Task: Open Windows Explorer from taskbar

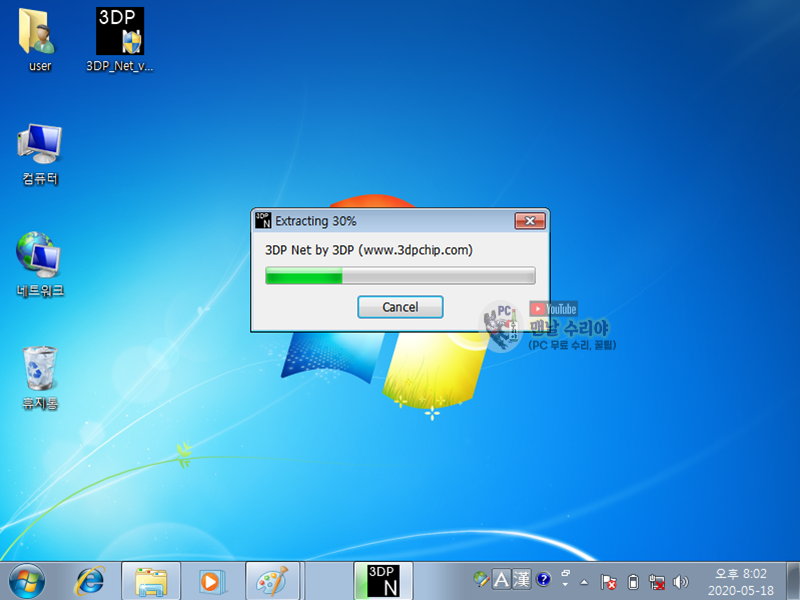Action: click(x=151, y=581)
